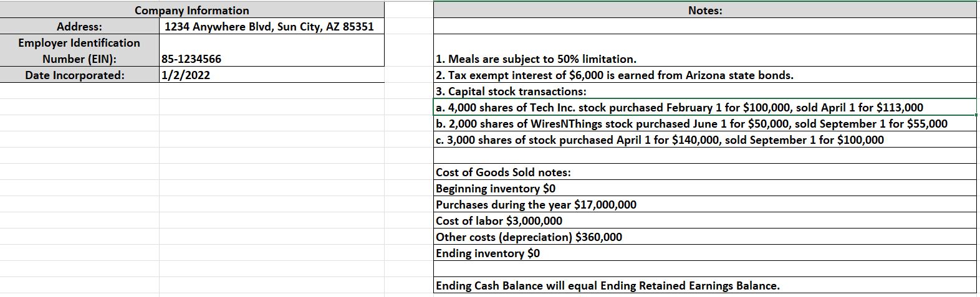Click the Cost of Goods Sold notes cell
The width and height of the screenshot is (980, 297).
705,172
